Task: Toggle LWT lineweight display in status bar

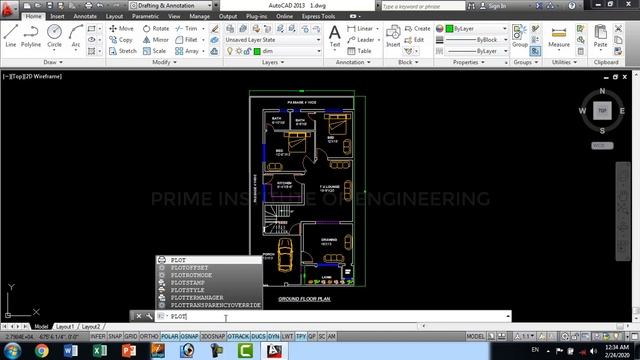Action: (287, 336)
